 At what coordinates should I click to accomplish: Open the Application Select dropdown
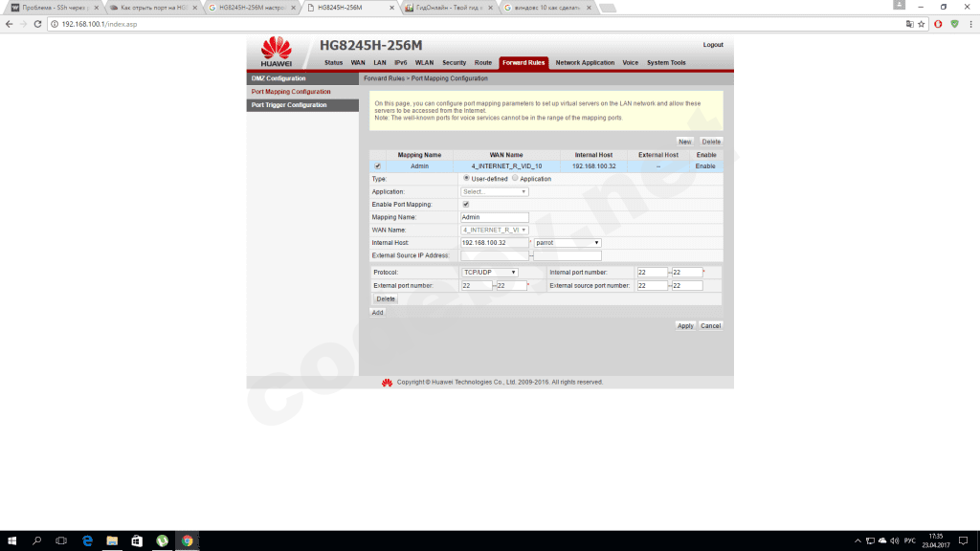coord(495,191)
